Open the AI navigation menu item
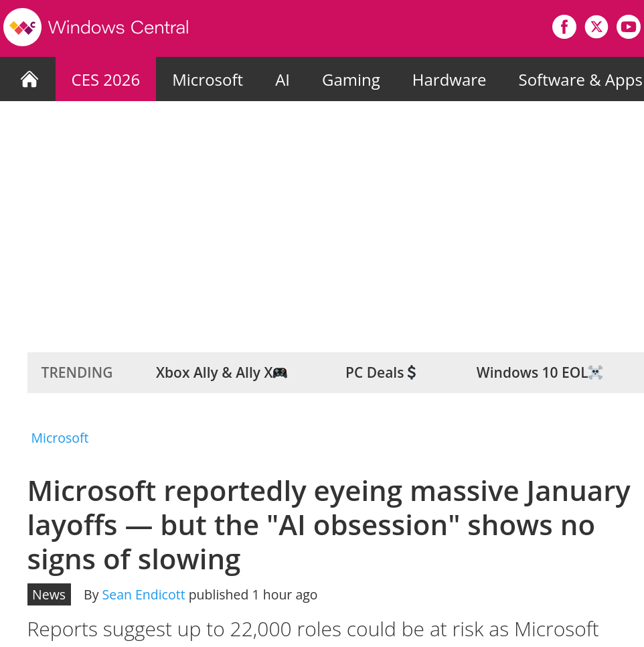 tap(283, 80)
